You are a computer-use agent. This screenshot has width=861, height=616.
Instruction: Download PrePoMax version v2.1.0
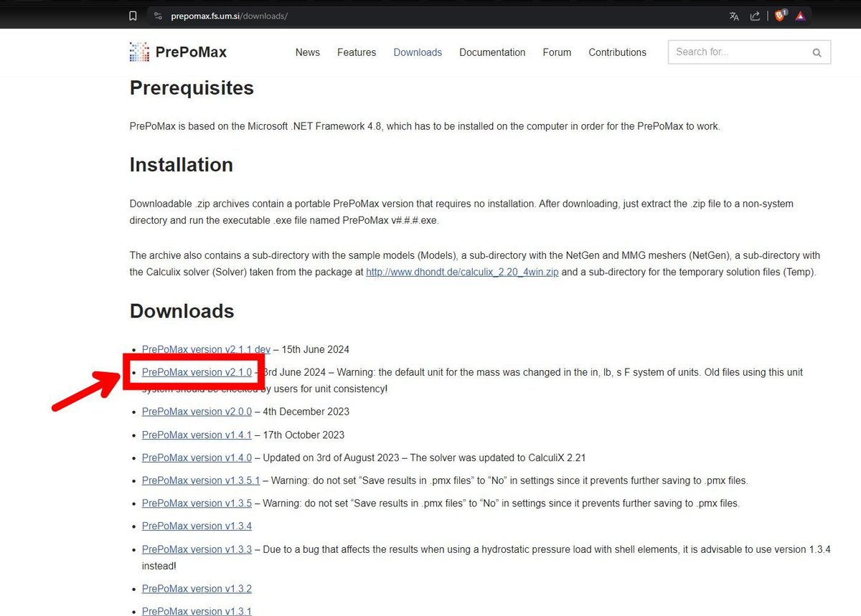coord(197,372)
